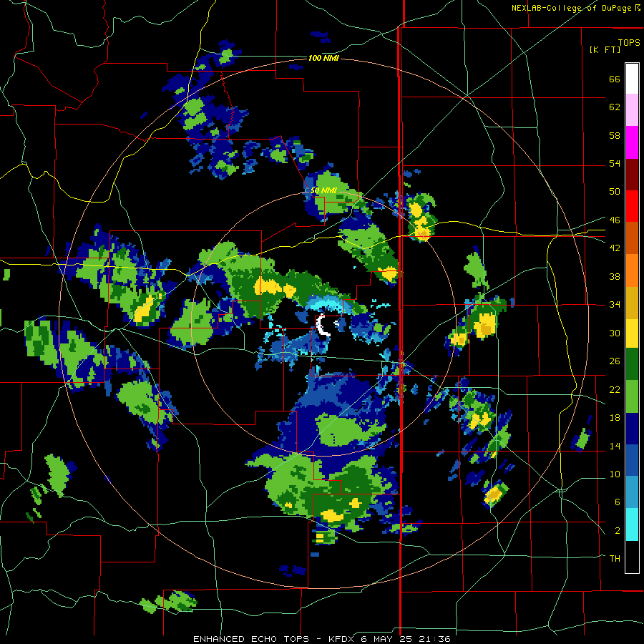Click the '18' legend label

pyautogui.click(x=615, y=418)
